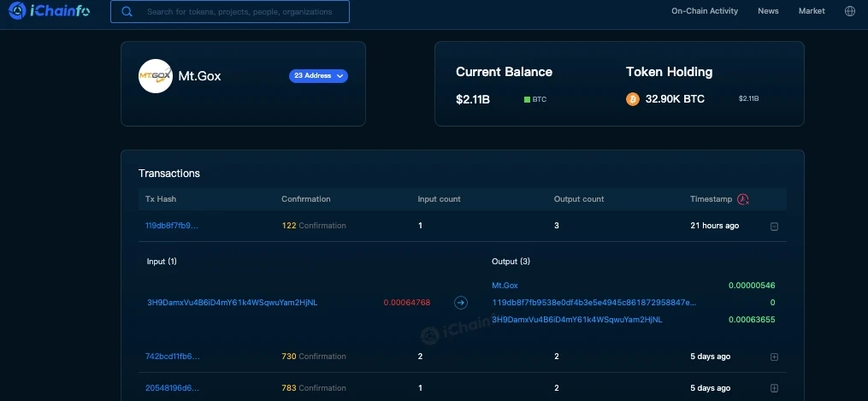
Task: Click the Mt.Gox output link
Action: 505,286
